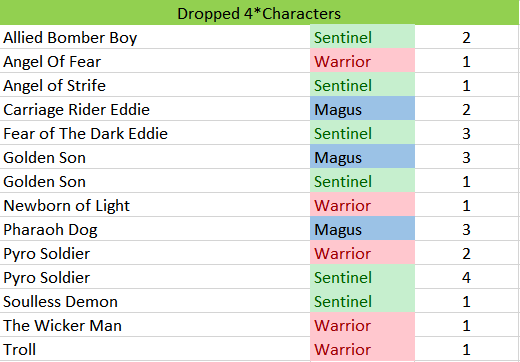Viewport: 520px width, 362px height.
Task: Select the Newborn of Light cell
Action: click(155, 205)
